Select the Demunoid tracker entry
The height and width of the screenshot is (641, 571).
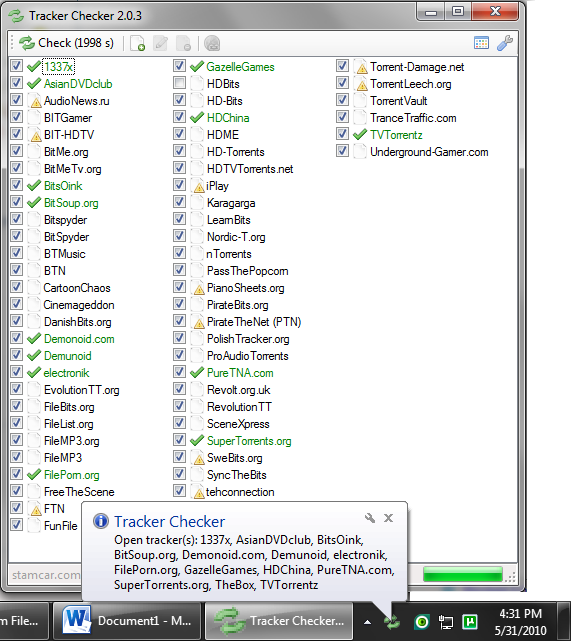click(67, 356)
